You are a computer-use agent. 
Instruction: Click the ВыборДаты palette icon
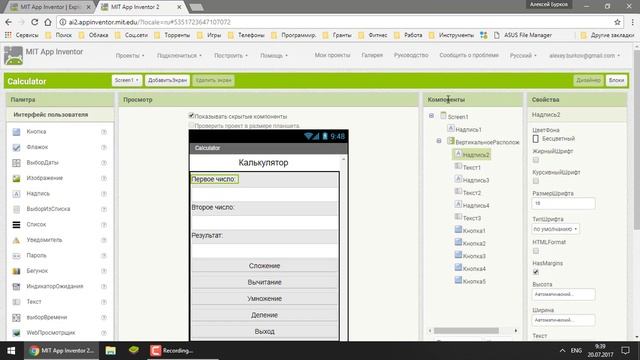(x=16, y=163)
